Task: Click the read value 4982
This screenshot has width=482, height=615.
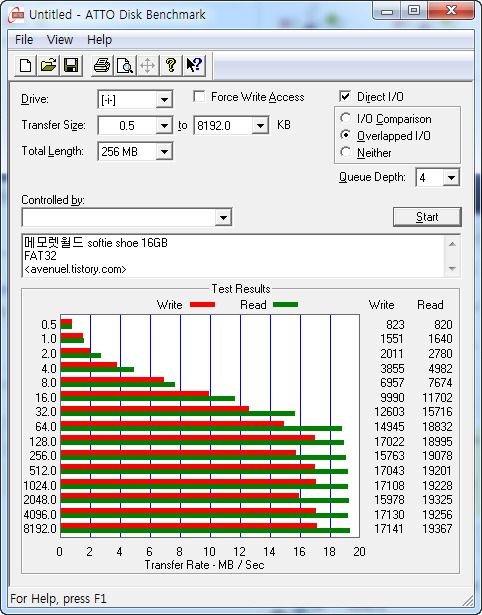Action: pos(440,369)
